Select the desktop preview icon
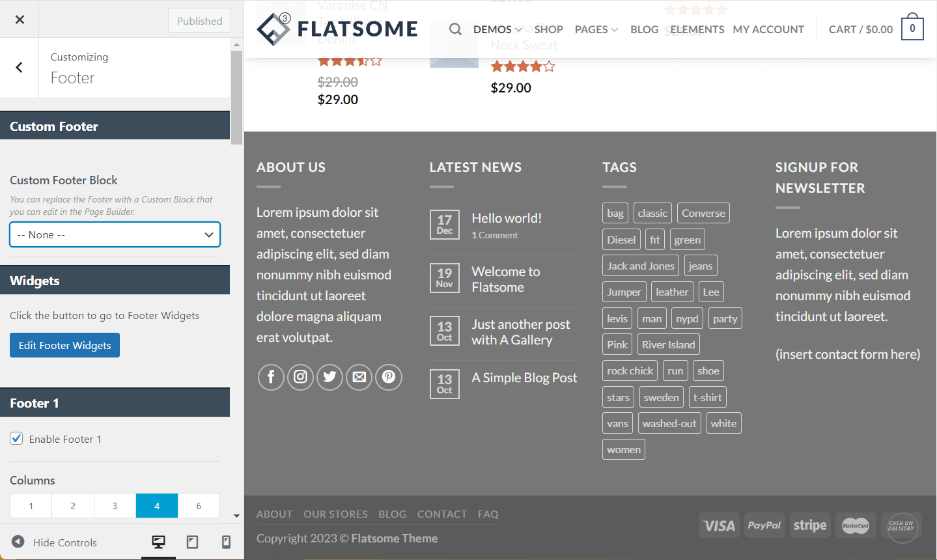 158,542
